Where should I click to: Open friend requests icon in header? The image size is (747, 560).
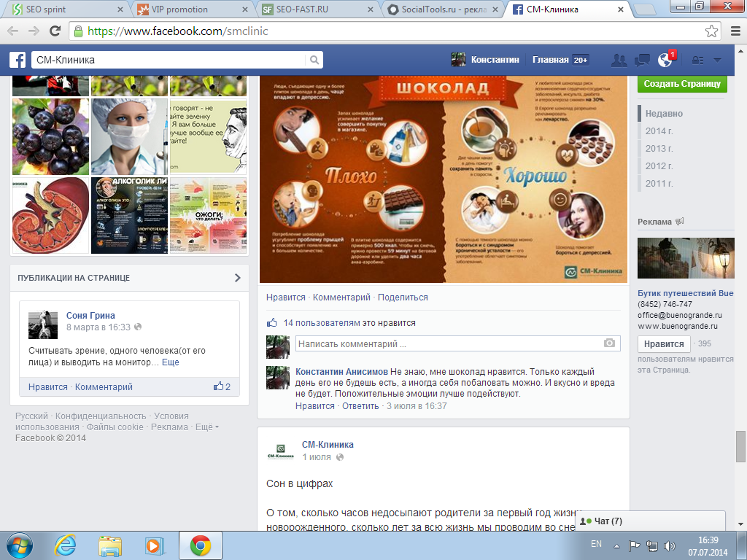pyautogui.click(x=619, y=60)
